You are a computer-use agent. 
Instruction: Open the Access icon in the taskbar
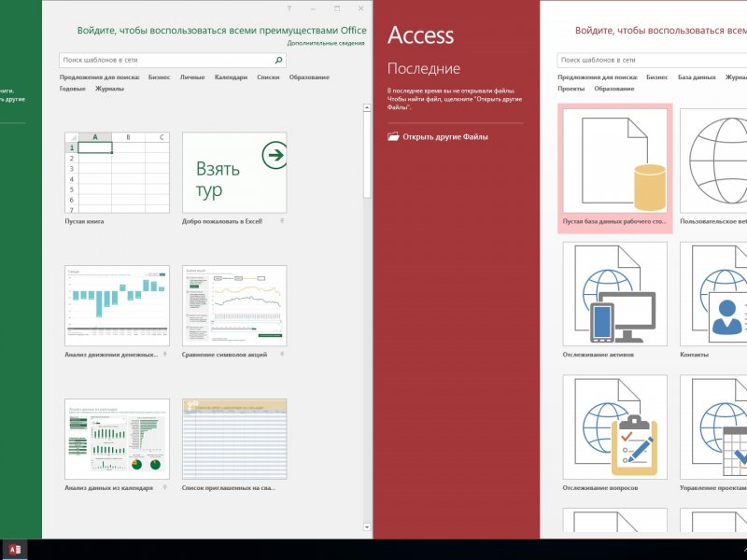15,550
